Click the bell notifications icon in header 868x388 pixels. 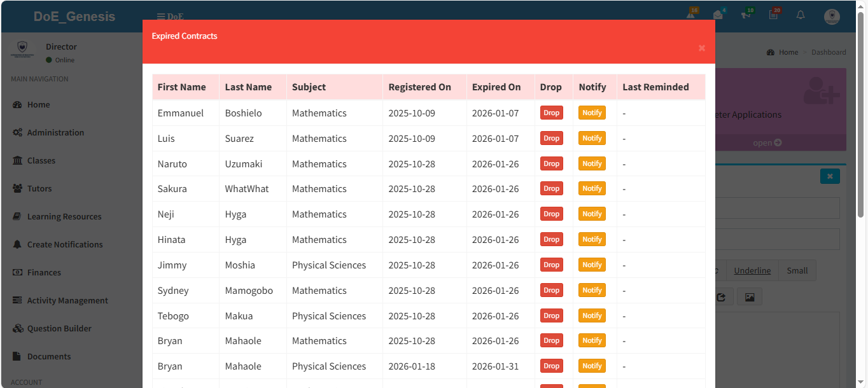tap(801, 15)
